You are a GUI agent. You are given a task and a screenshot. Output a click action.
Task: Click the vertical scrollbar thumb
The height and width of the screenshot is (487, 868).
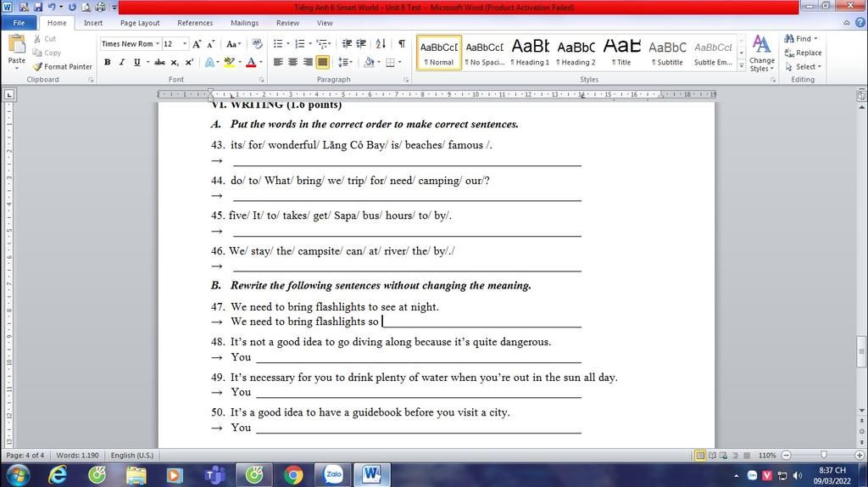point(861,350)
